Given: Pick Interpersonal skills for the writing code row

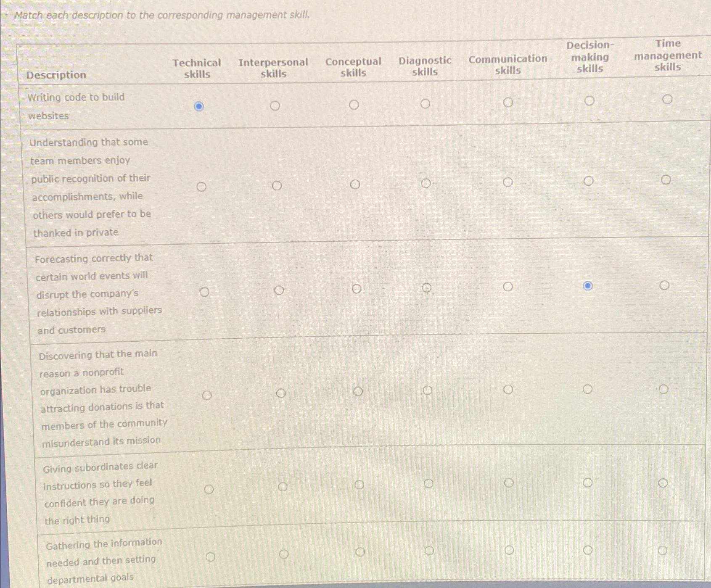Looking at the screenshot, I should (x=275, y=105).
